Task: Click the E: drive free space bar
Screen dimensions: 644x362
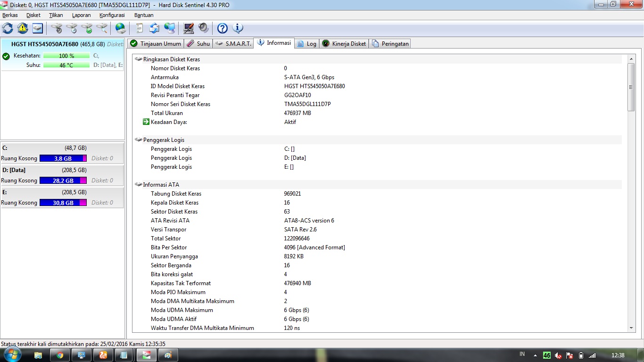Action: point(63,203)
